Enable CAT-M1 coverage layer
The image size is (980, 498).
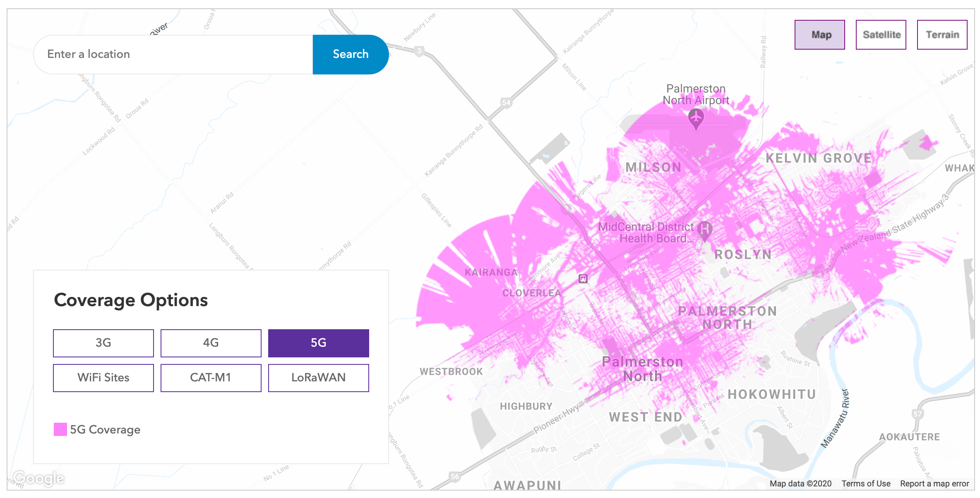(211, 378)
